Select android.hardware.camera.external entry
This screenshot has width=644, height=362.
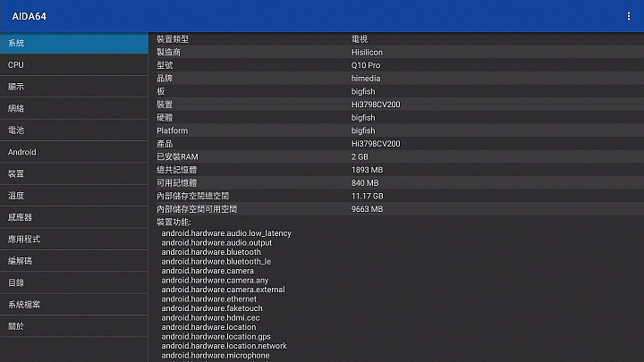[x=223, y=290]
